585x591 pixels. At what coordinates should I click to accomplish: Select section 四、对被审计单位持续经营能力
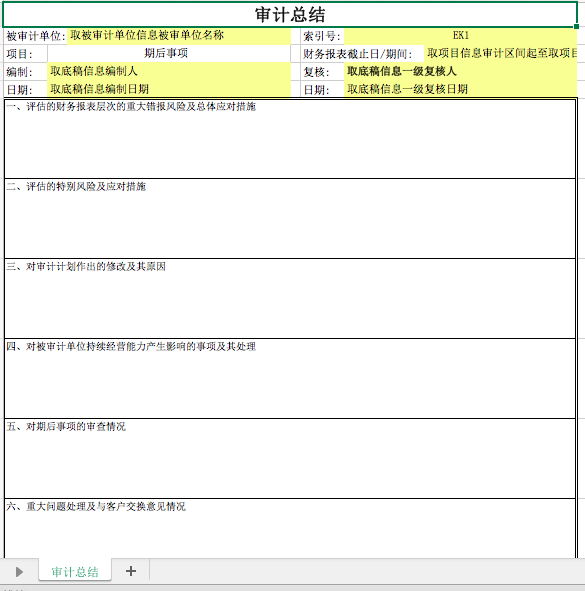pyautogui.click(x=290, y=378)
